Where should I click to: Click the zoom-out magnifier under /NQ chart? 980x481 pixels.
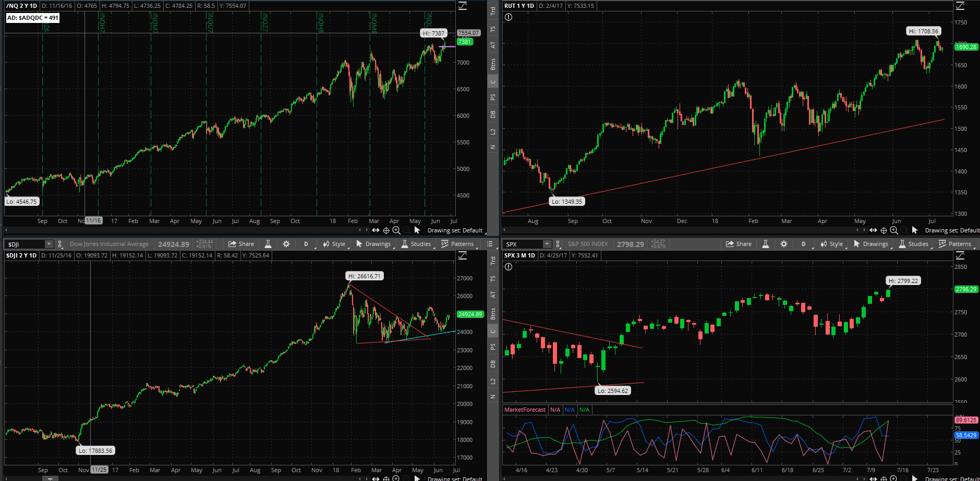click(406, 230)
